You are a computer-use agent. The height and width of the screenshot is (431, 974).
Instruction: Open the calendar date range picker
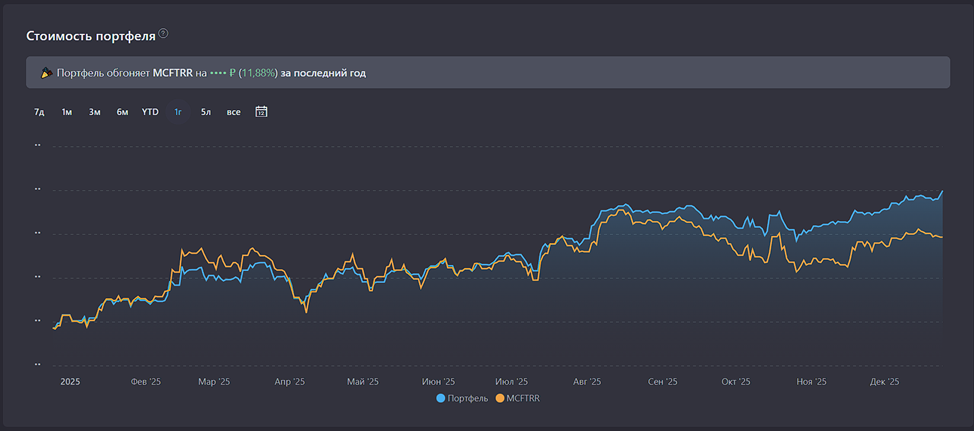(x=261, y=112)
